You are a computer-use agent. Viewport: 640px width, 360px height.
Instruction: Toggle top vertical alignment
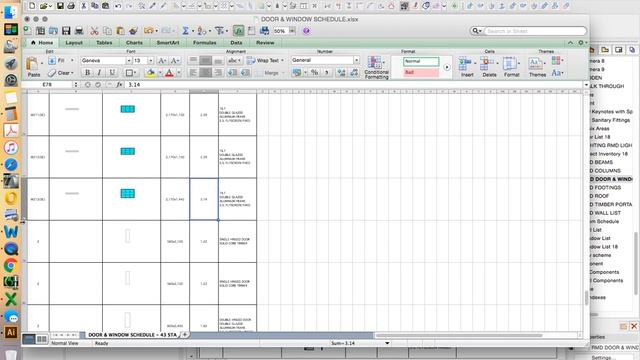coord(193,60)
